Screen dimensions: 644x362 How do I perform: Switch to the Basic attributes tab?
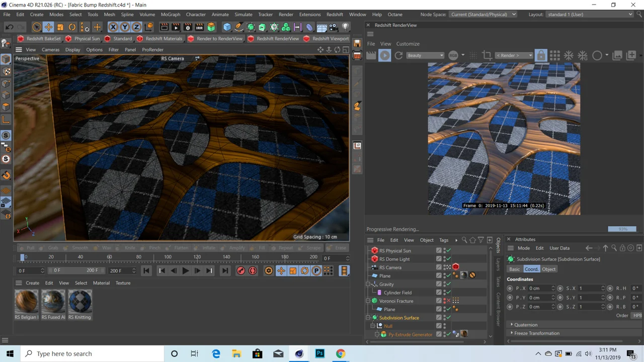point(514,269)
